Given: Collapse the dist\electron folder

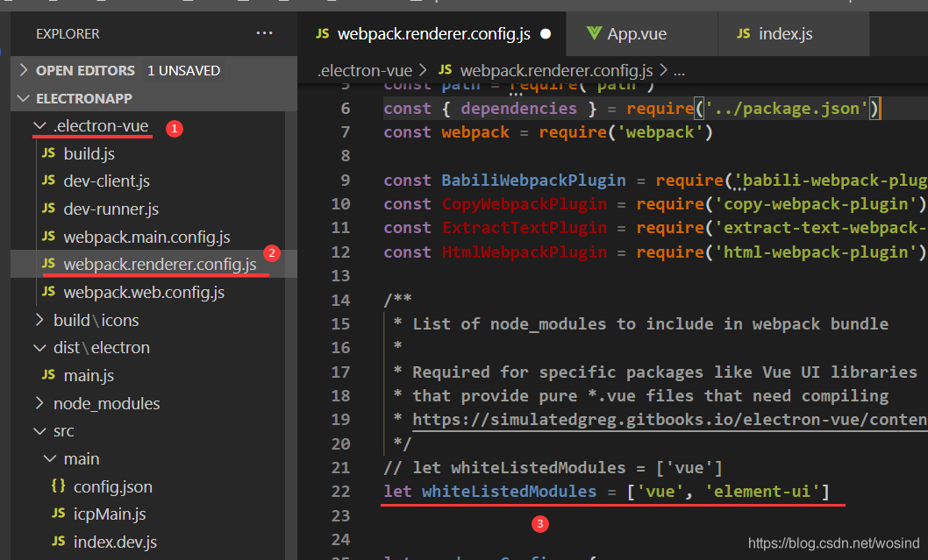Looking at the screenshot, I should (39, 348).
